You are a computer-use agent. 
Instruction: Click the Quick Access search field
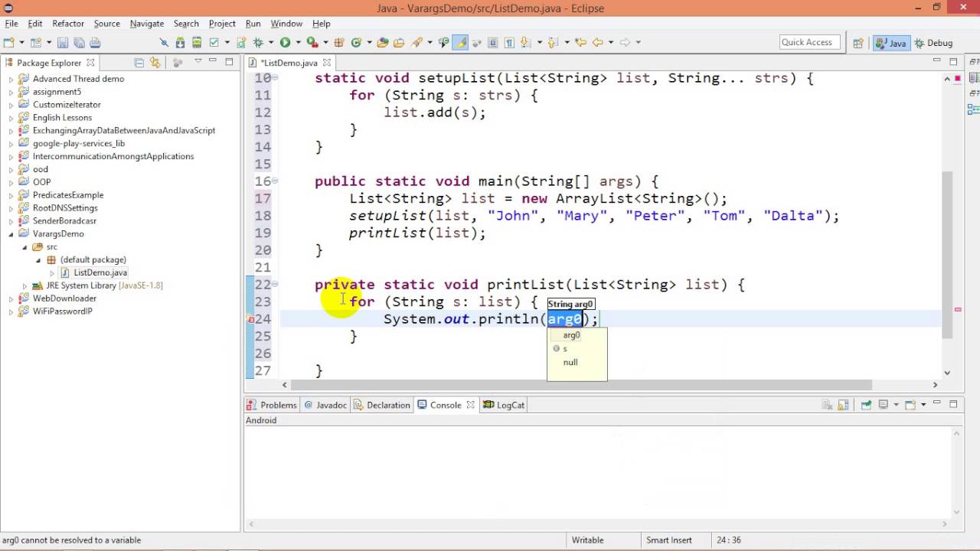click(810, 43)
